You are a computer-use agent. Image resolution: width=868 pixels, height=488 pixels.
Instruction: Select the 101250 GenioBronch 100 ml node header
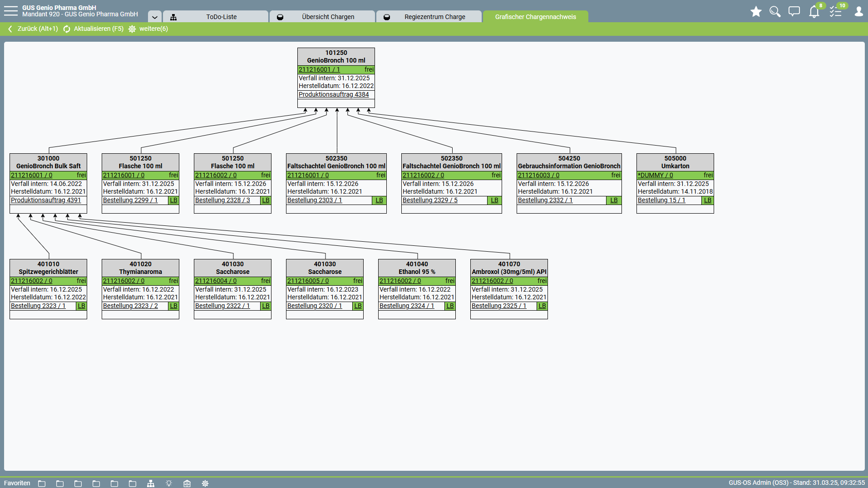coord(336,57)
